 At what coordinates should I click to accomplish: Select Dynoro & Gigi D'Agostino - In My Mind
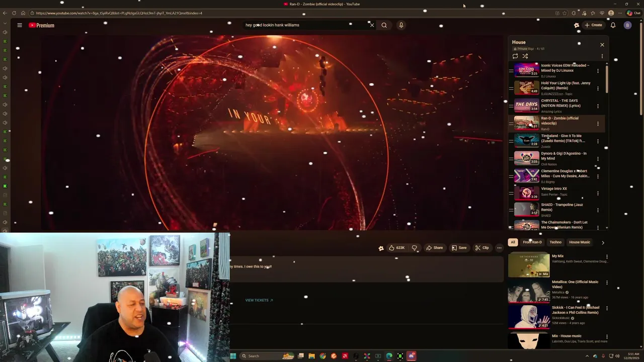(563, 156)
